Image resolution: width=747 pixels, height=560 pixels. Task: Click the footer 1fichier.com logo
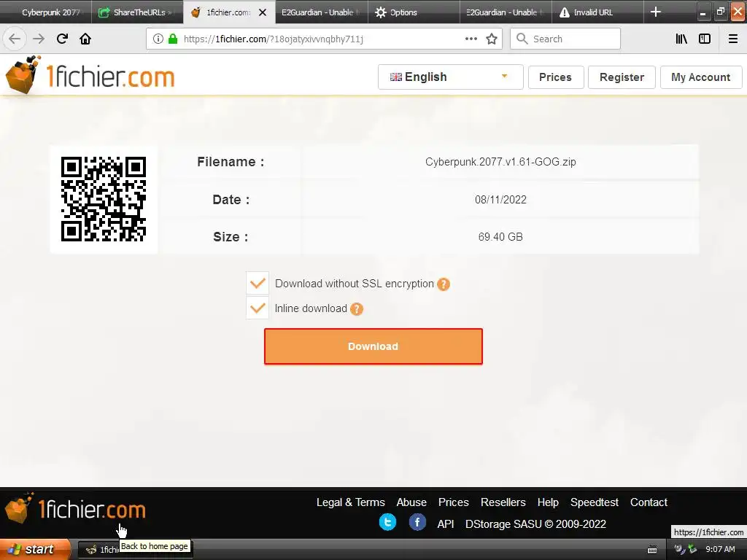pyautogui.click(x=75, y=508)
